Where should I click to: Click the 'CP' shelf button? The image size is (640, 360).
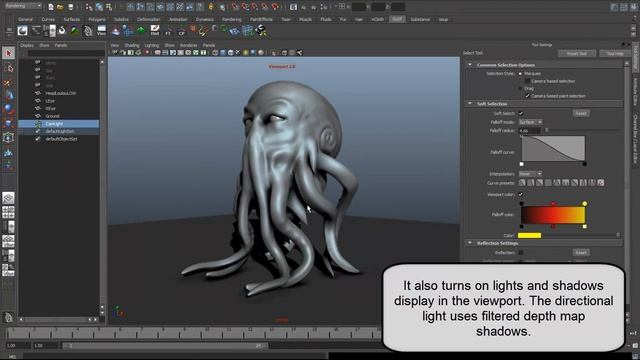(x=181, y=30)
